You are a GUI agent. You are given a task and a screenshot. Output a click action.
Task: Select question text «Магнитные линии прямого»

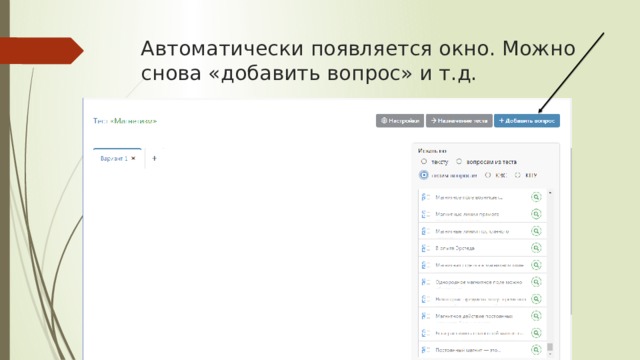(x=467, y=214)
